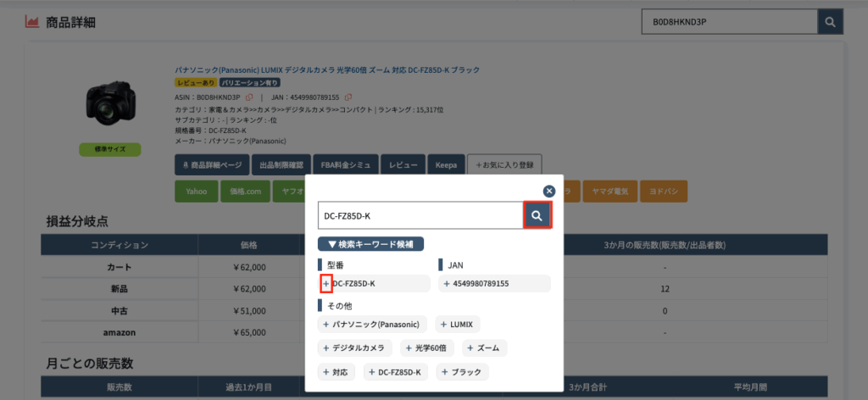Open the Panasonic LUMIX product title link
The image size is (868, 400).
click(327, 70)
